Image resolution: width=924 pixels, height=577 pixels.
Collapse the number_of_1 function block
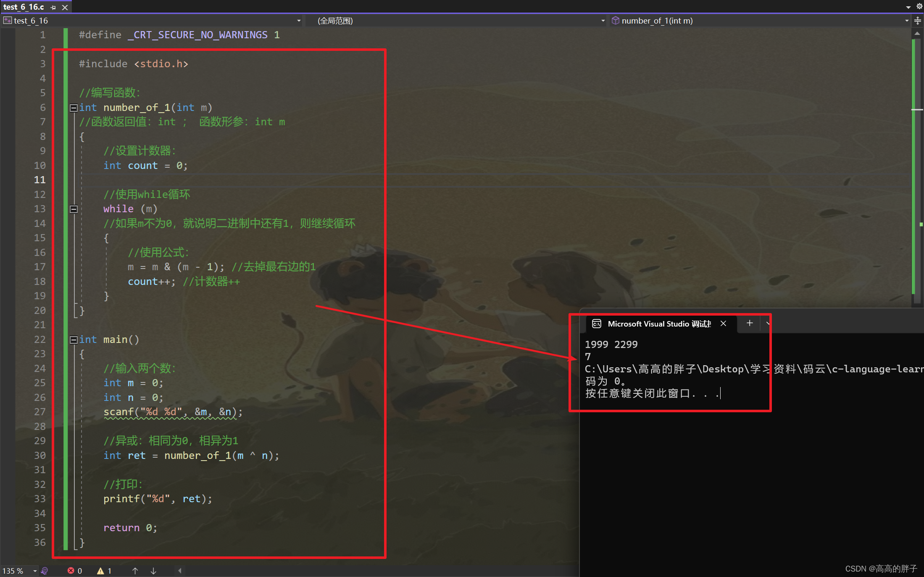tap(74, 108)
